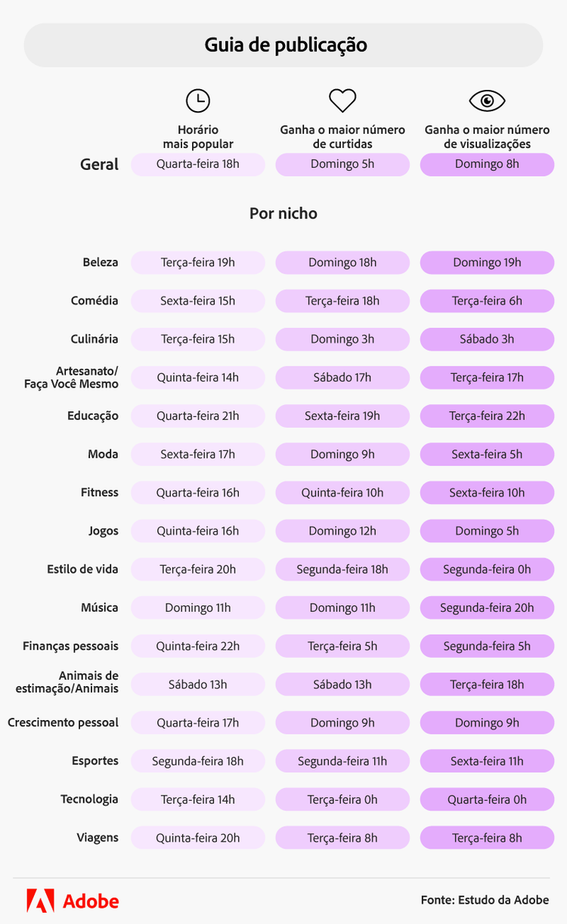Click the Beleza Domingo 19h views pill
This screenshot has height=924, width=567.
pos(487,263)
